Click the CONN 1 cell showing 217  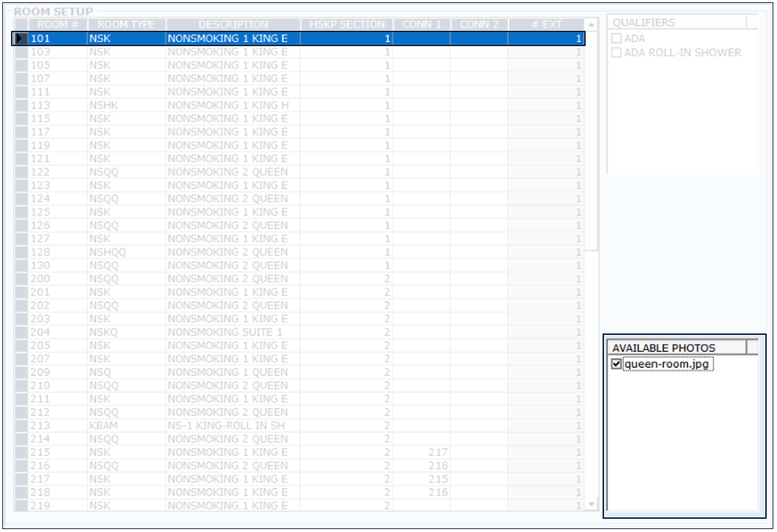tap(421, 452)
